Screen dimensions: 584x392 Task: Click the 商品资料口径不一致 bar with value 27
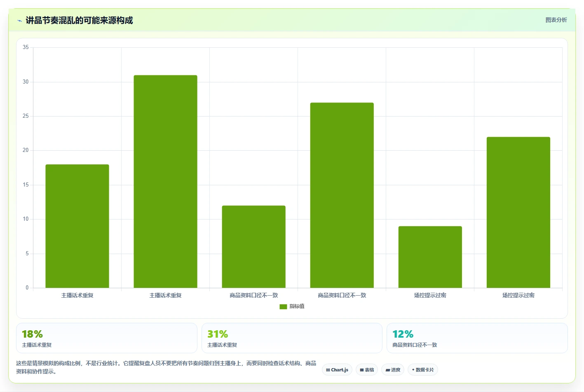(342, 195)
